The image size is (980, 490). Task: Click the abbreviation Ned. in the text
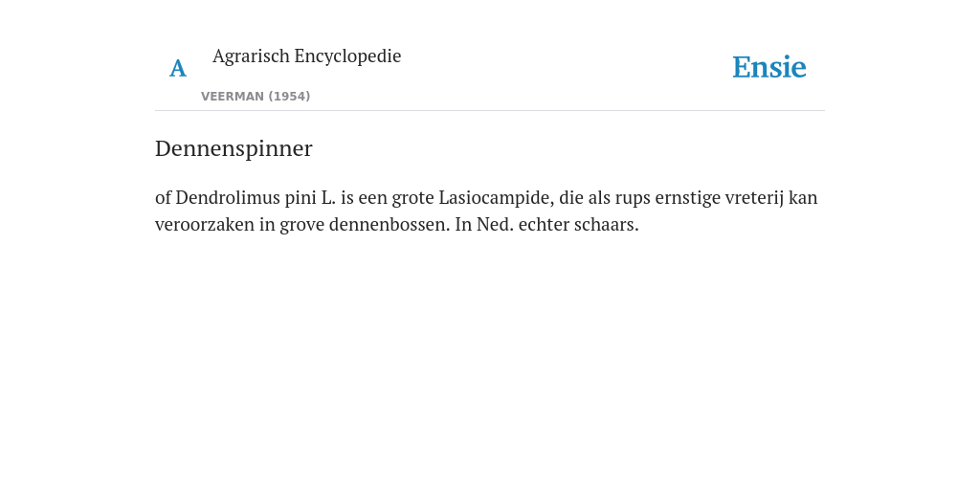pos(495,224)
